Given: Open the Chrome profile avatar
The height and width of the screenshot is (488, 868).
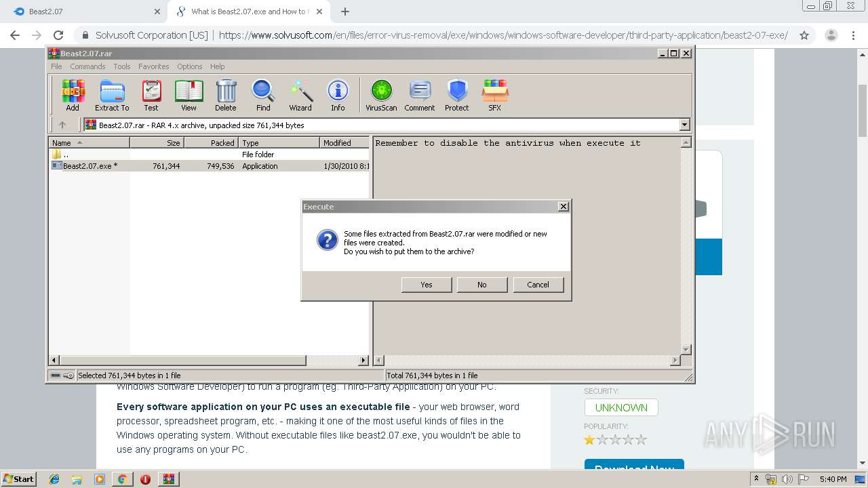Looking at the screenshot, I should (831, 35).
